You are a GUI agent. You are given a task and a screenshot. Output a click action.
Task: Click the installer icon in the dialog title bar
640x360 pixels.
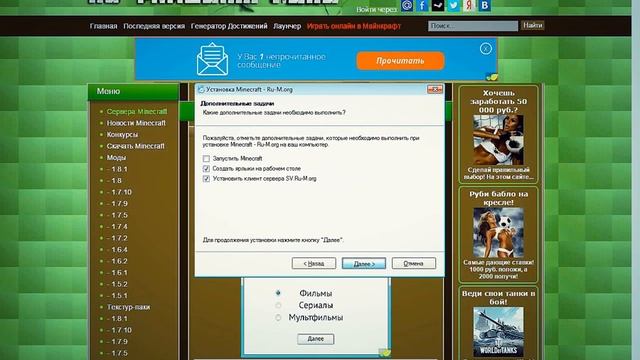pyautogui.click(x=200, y=89)
